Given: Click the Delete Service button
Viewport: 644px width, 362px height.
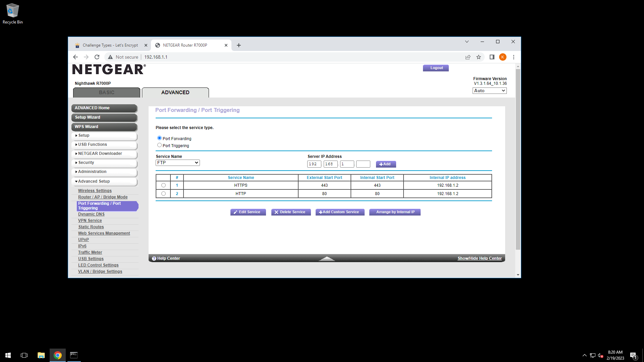Looking at the screenshot, I should click(291, 212).
